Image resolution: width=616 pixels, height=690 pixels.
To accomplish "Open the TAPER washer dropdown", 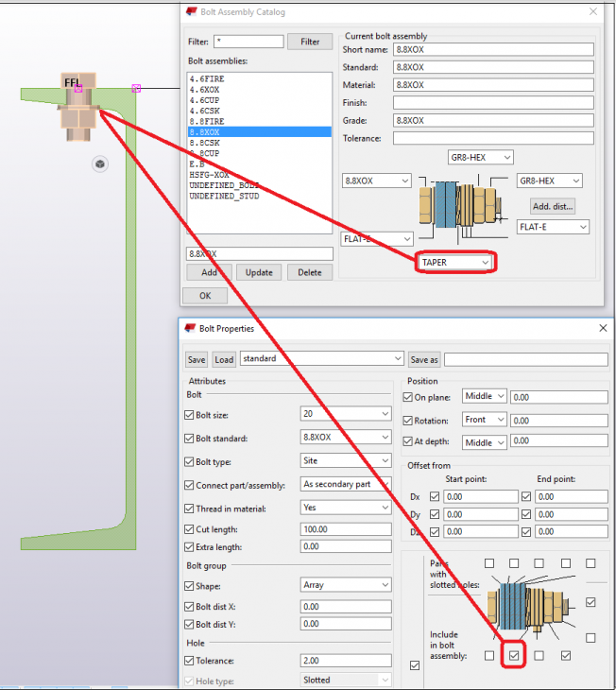I will 455,262.
